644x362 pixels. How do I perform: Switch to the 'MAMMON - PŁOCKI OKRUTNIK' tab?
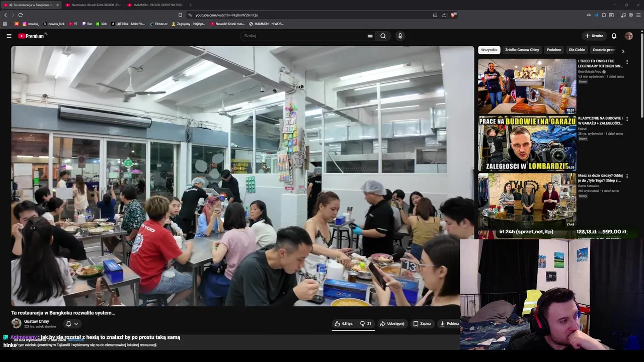(155, 5)
